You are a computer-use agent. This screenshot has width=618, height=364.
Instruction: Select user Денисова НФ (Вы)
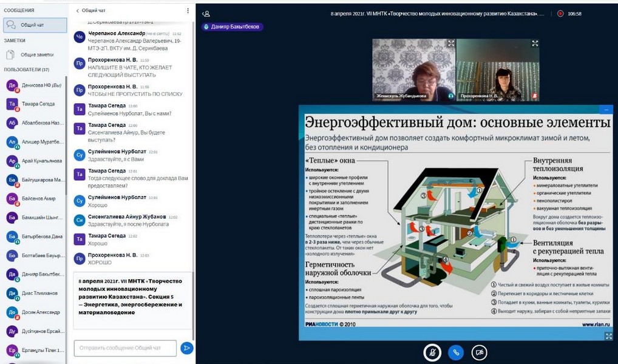click(34, 85)
